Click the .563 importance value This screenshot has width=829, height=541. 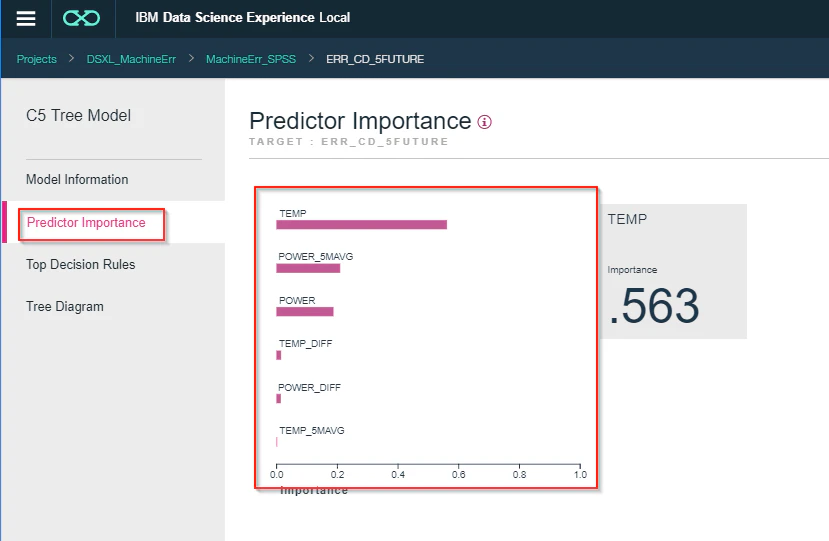click(x=655, y=306)
